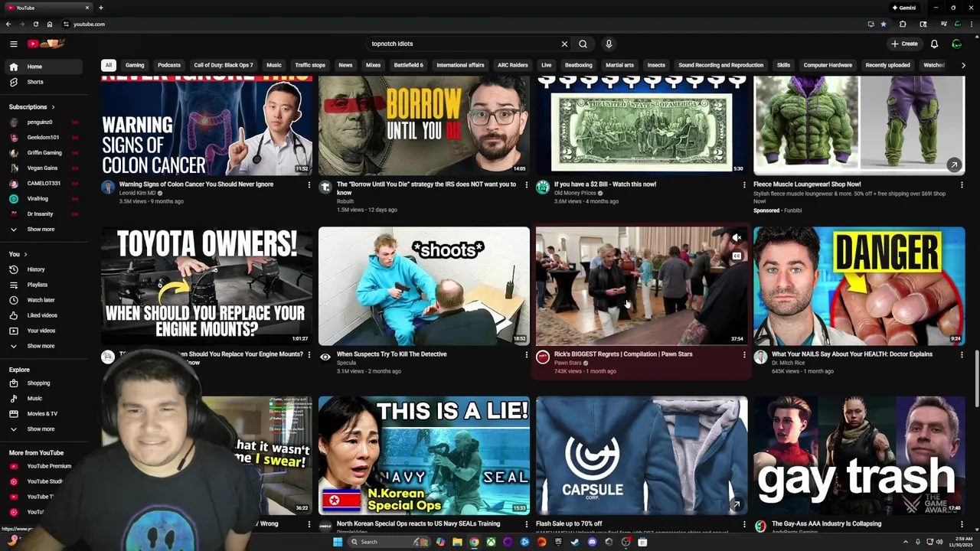Click the magnifier search button
Screen dimensions: 980x551
point(583,44)
